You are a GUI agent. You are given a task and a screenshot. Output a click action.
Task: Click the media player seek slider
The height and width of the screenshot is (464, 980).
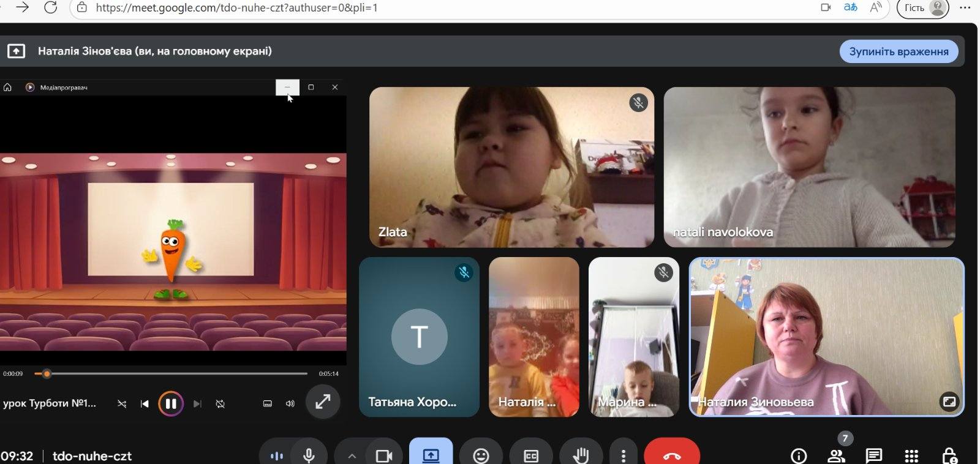171,373
